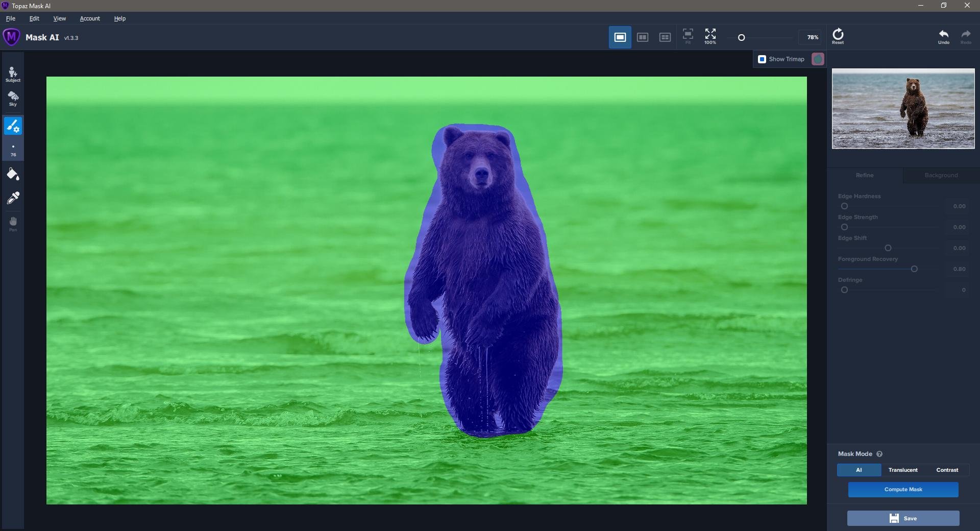Click the Reset icon
Image resolution: width=980 pixels, height=531 pixels.
[x=838, y=36]
